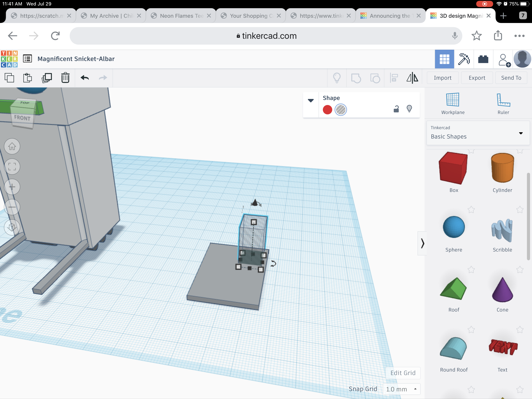Toggle lock editing in Shape panel
Viewport: 532px width, 399px height.
point(396,109)
